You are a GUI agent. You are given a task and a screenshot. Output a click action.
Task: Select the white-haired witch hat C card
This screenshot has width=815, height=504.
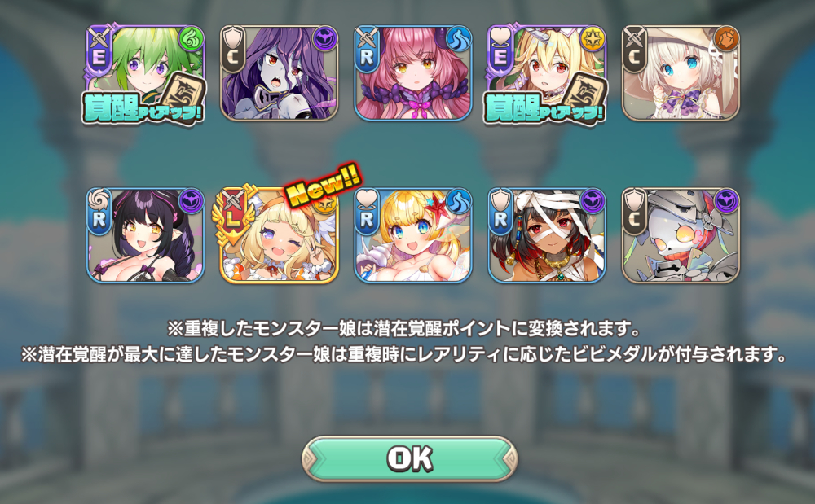[681, 73]
